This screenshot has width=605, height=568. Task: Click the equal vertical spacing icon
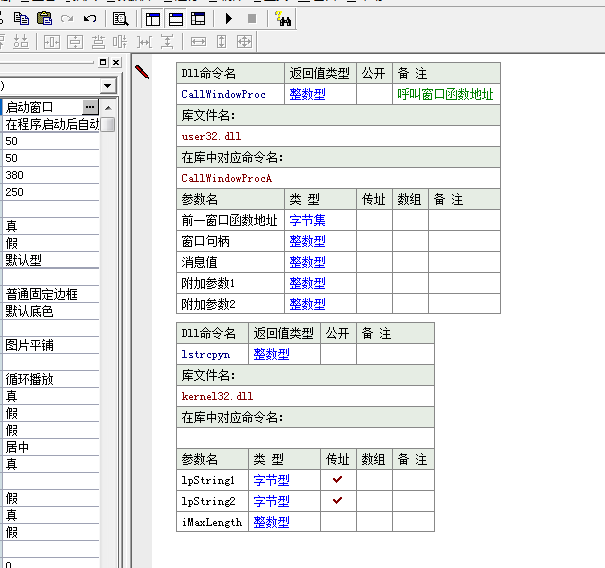167,42
